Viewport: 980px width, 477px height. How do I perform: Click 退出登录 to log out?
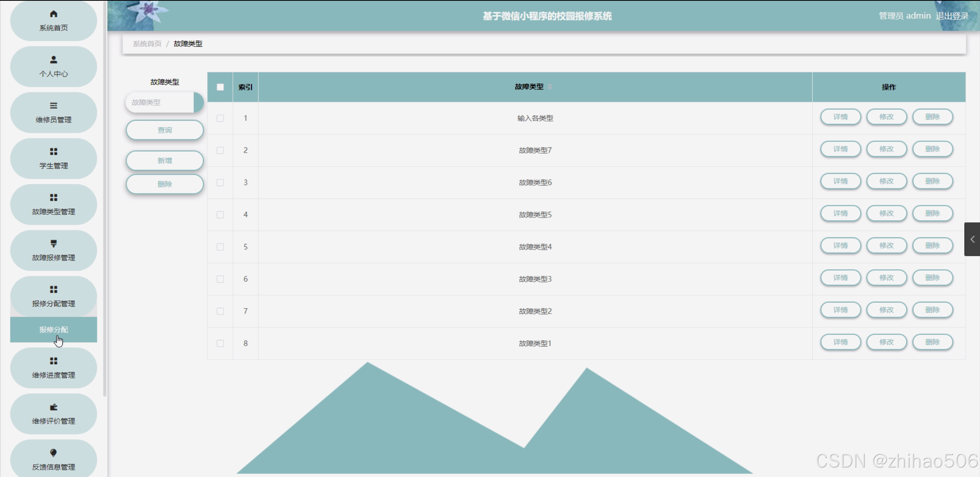952,16
